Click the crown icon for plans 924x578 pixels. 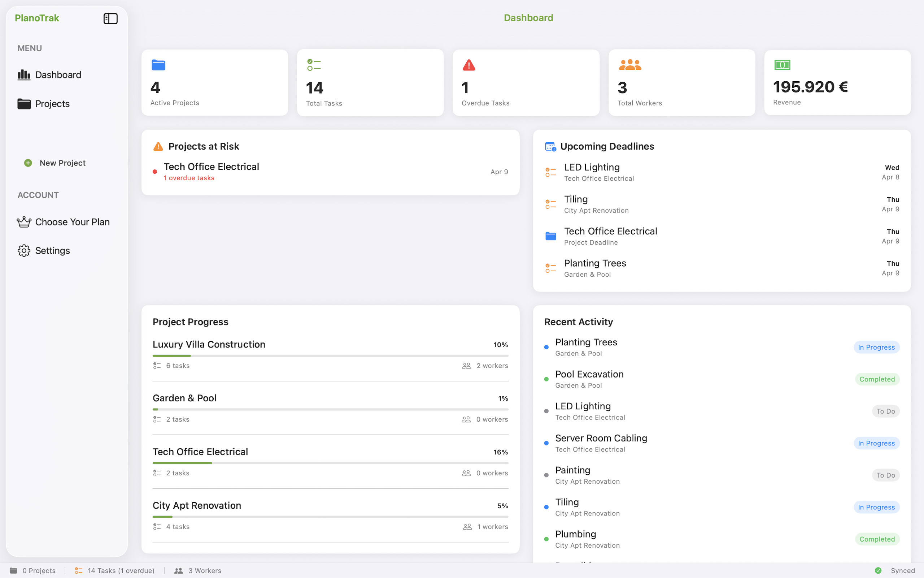coord(24,222)
